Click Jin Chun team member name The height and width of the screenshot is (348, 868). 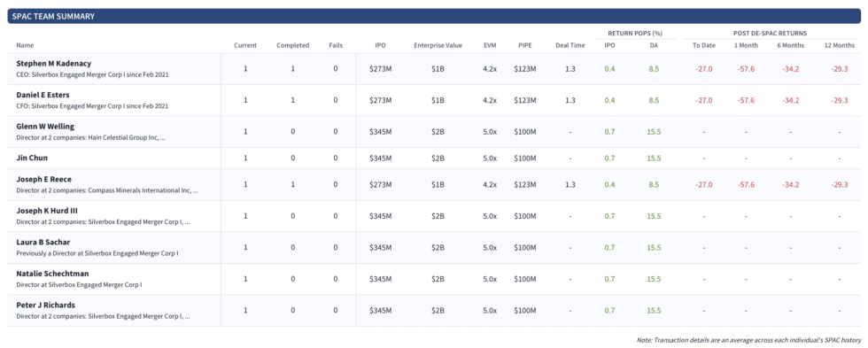click(32, 158)
